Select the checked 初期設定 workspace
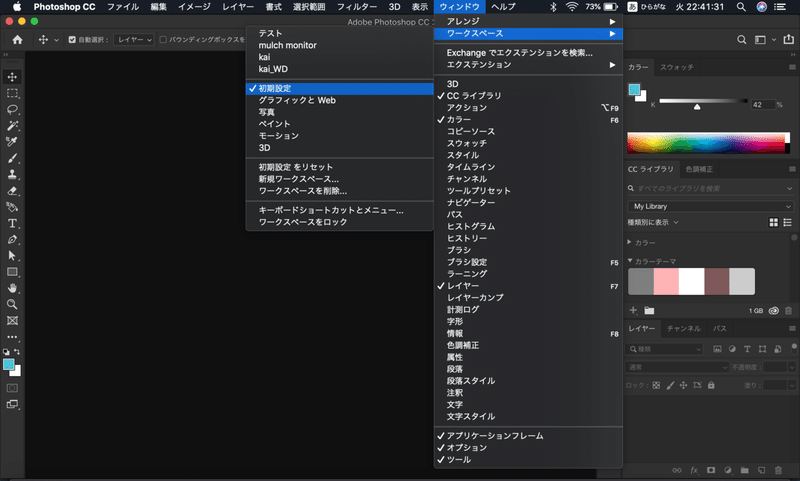Image resolution: width=800 pixels, height=481 pixels. (339, 88)
